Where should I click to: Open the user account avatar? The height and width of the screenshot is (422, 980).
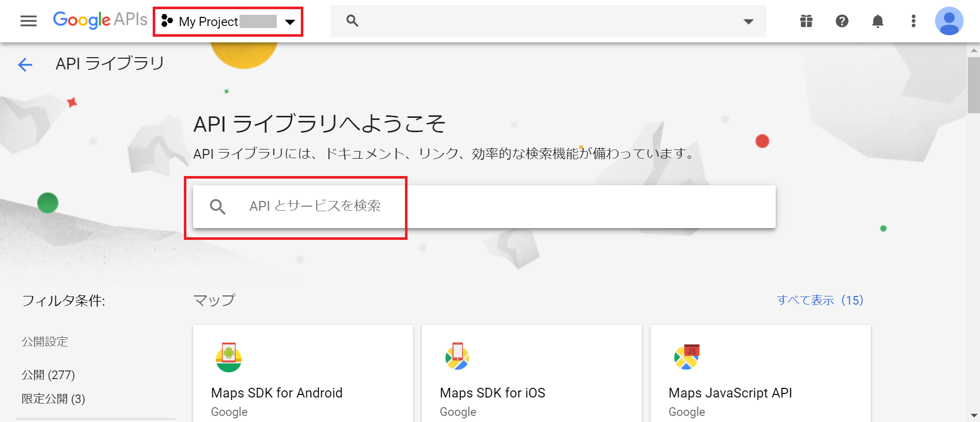949,21
